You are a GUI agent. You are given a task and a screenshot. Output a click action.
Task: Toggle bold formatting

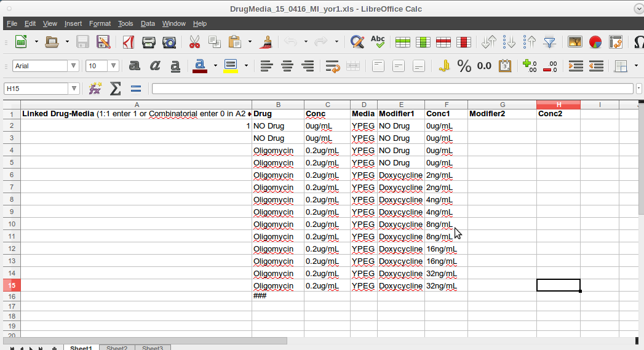(x=135, y=66)
